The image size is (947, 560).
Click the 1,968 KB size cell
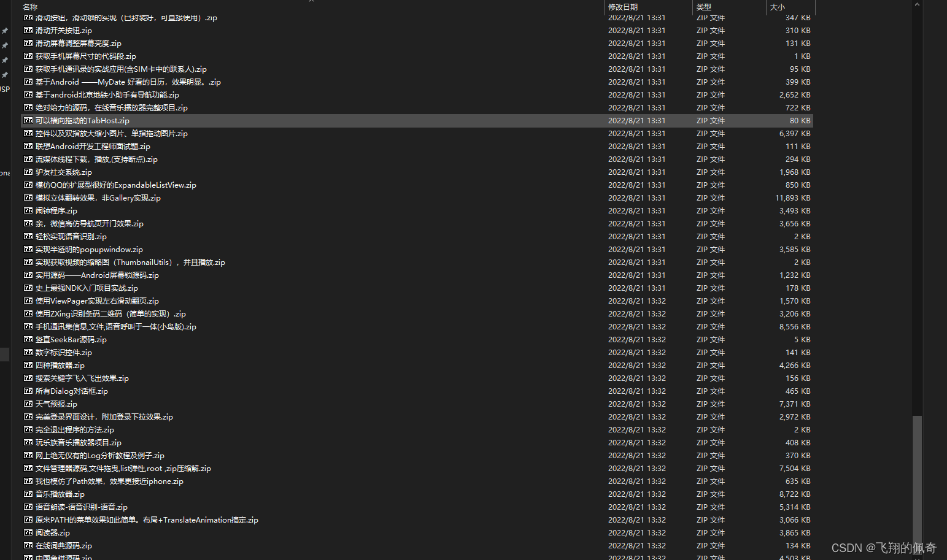pos(795,172)
